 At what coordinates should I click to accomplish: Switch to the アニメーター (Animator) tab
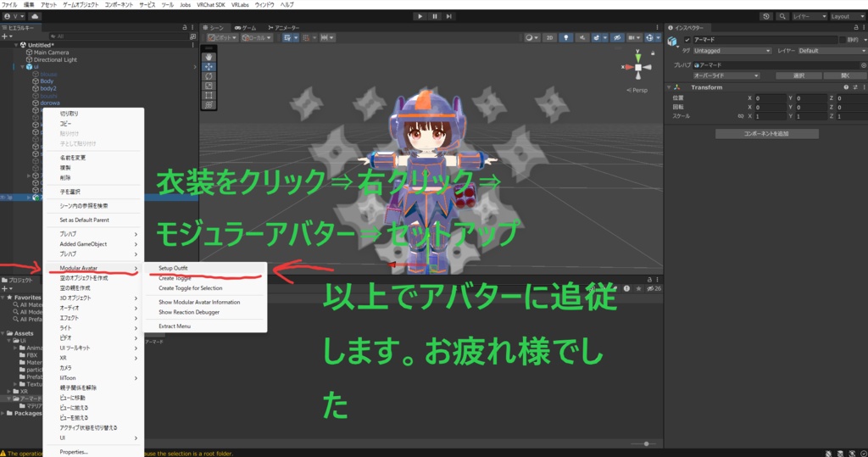coord(283,27)
